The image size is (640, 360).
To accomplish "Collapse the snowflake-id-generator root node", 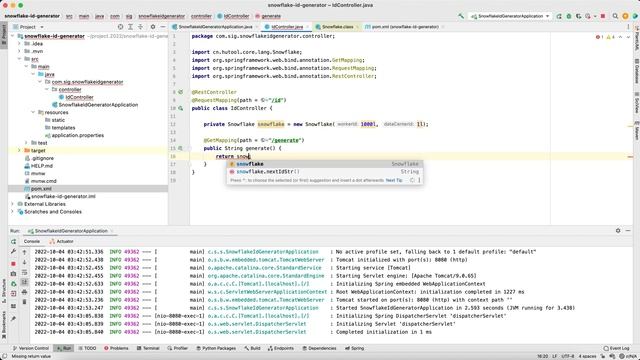I will pyautogui.click(x=13, y=36).
